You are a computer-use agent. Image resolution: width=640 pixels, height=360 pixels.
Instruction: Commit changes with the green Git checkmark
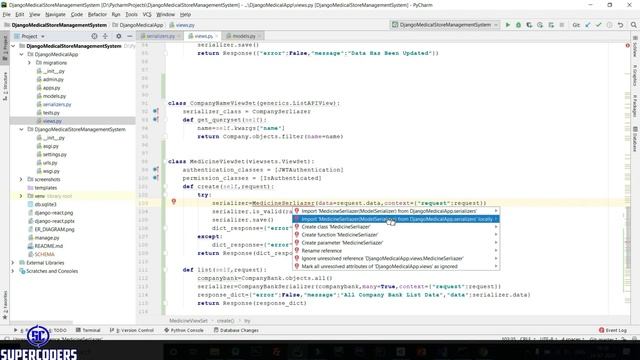(x=598, y=25)
